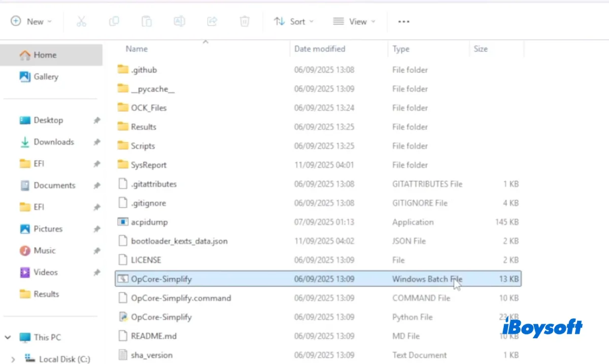Viewport: 609px width, 364px height.
Task: Open the New dropdown chevron
Action: [x=49, y=21]
